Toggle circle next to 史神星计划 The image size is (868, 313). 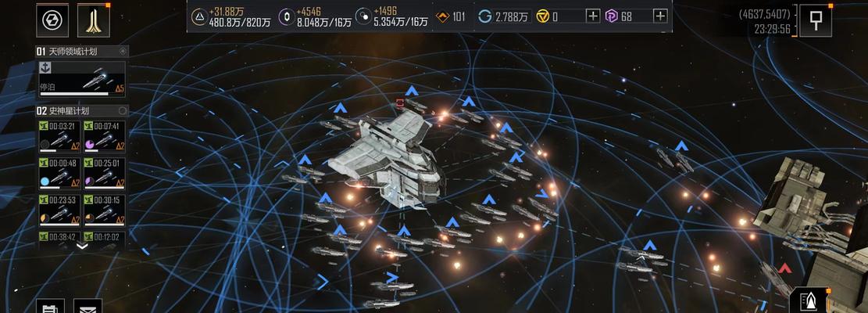(123, 111)
